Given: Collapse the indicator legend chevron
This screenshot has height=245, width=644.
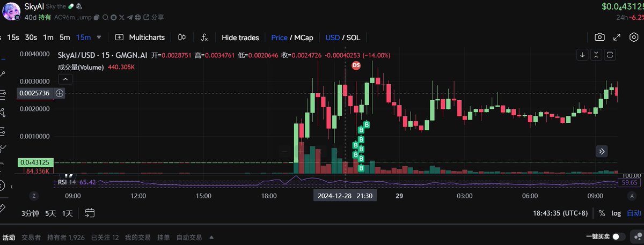Looking at the screenshot, I should click(65, 79).
